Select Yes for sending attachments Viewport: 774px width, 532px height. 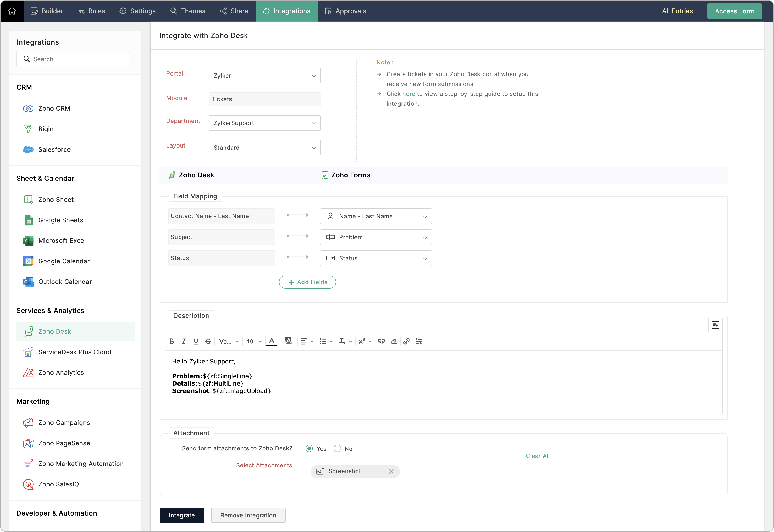point(309,448)
